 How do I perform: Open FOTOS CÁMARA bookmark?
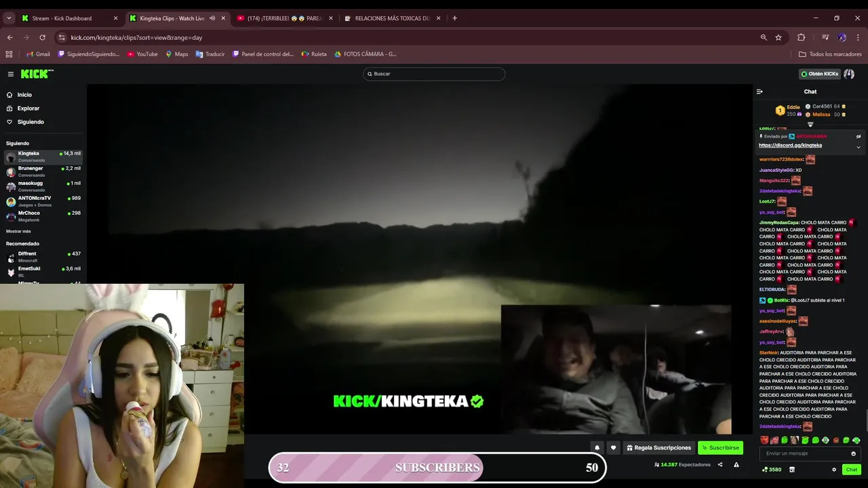[x=366, y=54]
